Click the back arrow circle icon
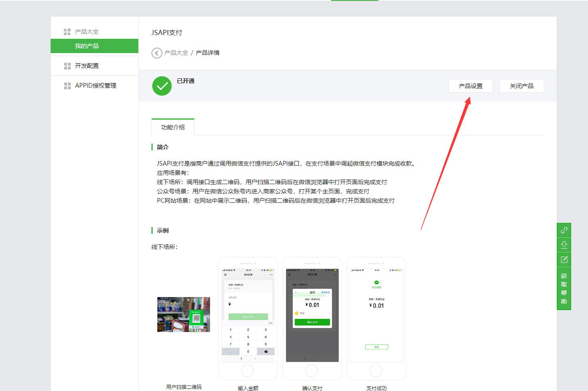The height and width of the screenshot is (391, 588). click(157, 53)
